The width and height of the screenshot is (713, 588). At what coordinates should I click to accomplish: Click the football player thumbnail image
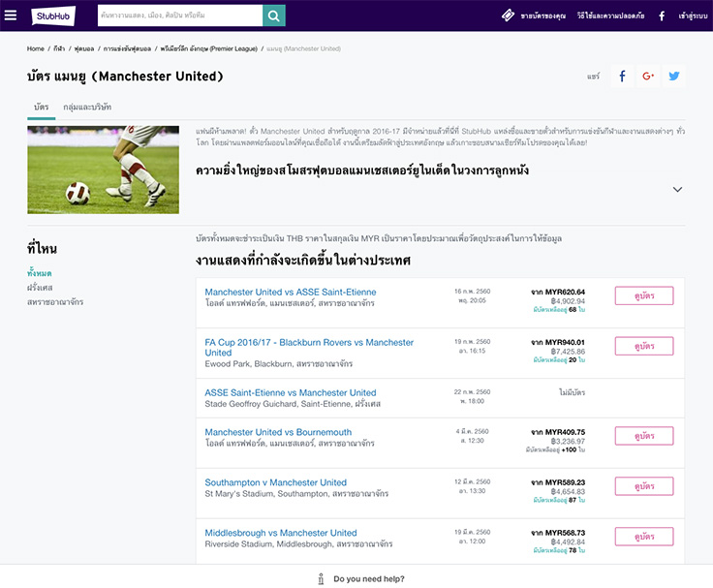104,170
